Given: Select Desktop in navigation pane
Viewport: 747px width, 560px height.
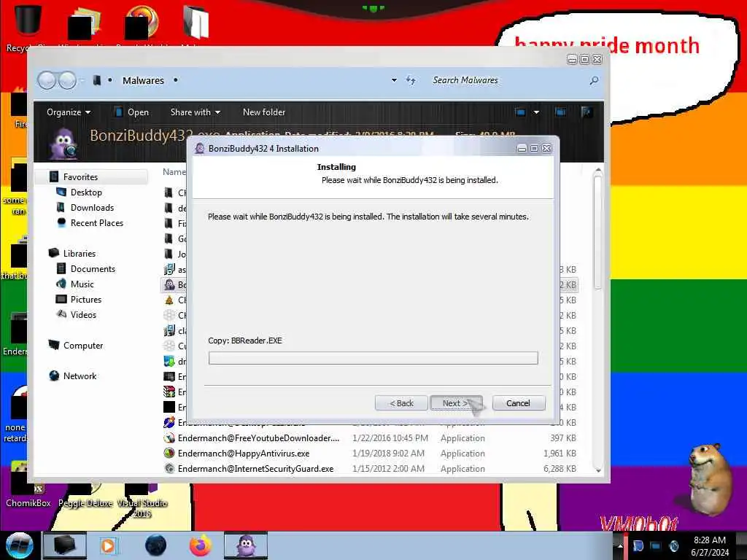Looking at the screenshot, I should [x=86, y=192].
